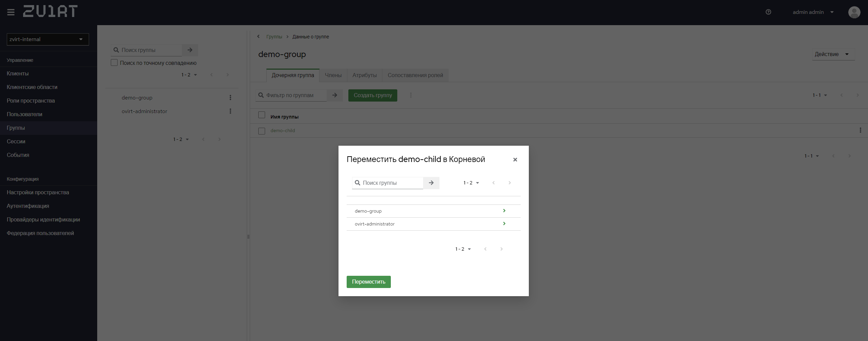Open 1-2 dropdown in left panel bottom pager
This screenshot has width=868, height=341.
coord(181,139)
